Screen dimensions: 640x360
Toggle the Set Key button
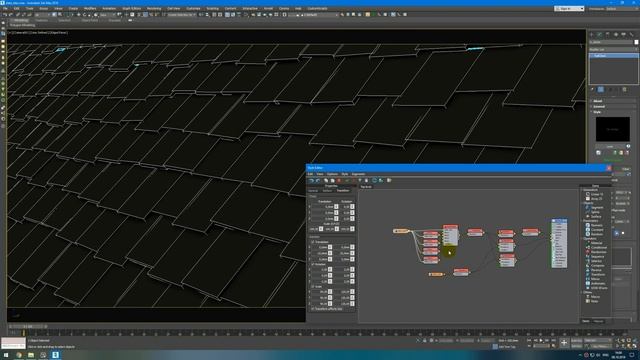[576, 346]
